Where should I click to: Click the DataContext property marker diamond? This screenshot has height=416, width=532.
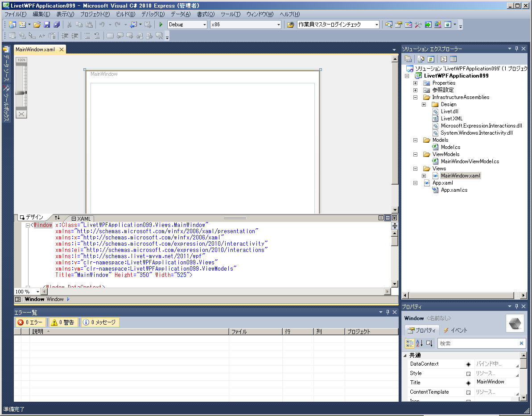tap(468, 364)
